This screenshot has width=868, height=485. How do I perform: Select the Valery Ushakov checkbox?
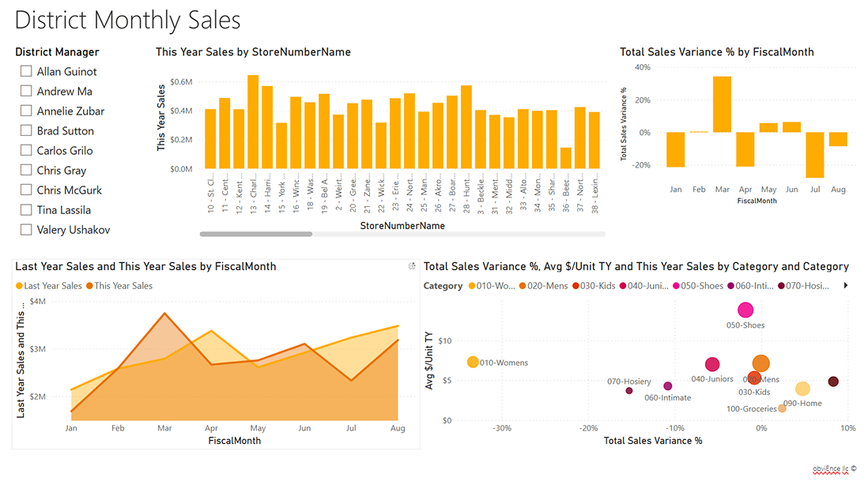(x=26, y=230)
